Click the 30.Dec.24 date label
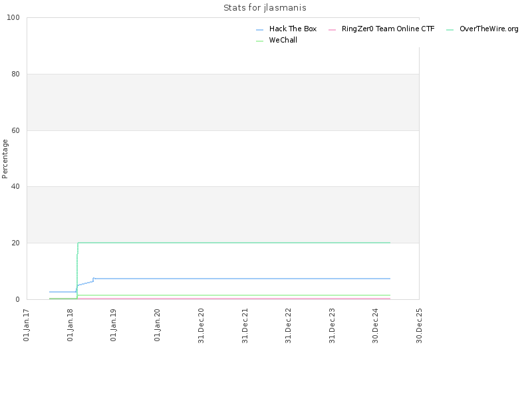The height and width of the screenshot is (399, 532). [x=375, y=325]
